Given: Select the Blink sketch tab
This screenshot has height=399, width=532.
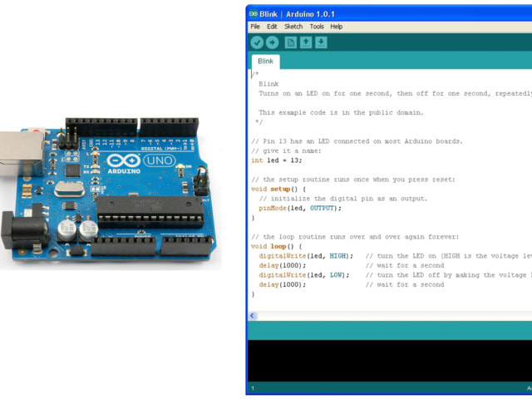Looking at the screenshot, I should [265, 62].
